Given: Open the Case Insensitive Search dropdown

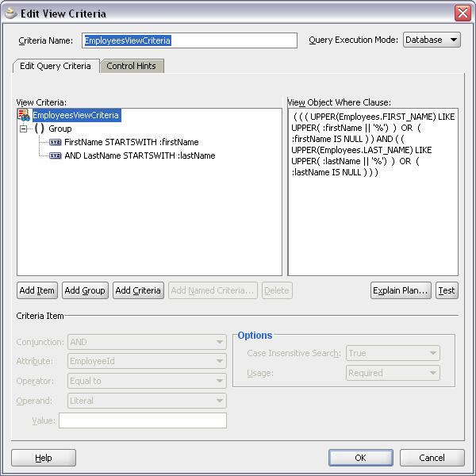Looking at the screenshot, I should [x=393, y=353].
